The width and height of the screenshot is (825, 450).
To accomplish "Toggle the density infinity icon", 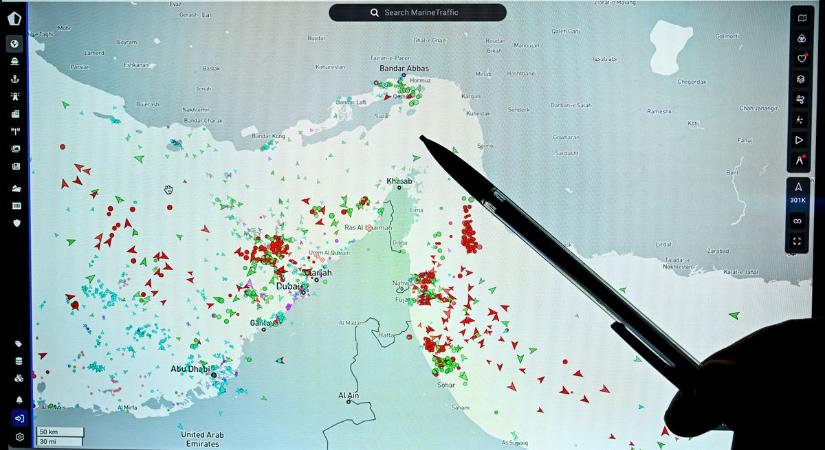I will [797, 220].
